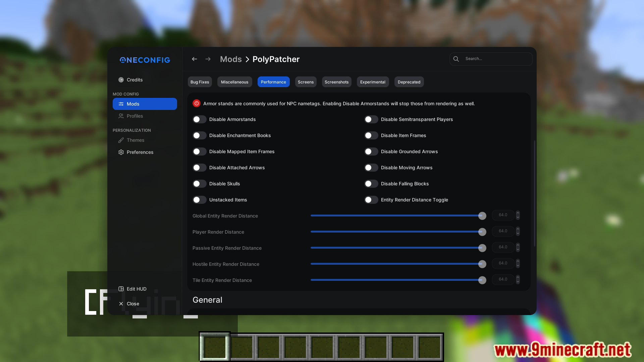This screenshot has height=362, width=644.
Task: Open the Profiles page
Action: pos(145,116)
